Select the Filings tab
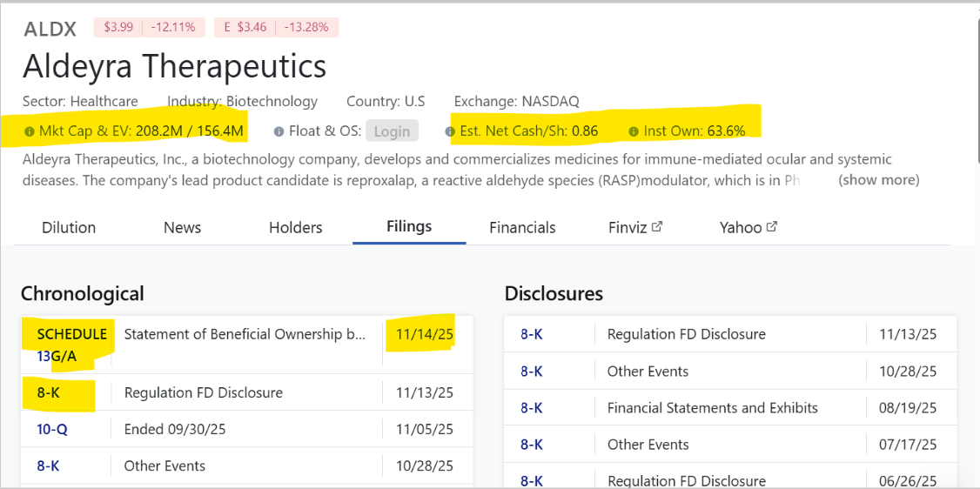Viewport: 980px width, 489px height. pos(409,226)
